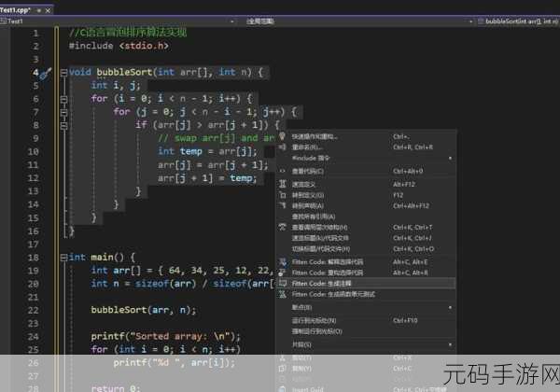Screen dimensions: 560x392
Task: Click 'int temp = arr[j];' on line 10
Action: click(207, 152)
